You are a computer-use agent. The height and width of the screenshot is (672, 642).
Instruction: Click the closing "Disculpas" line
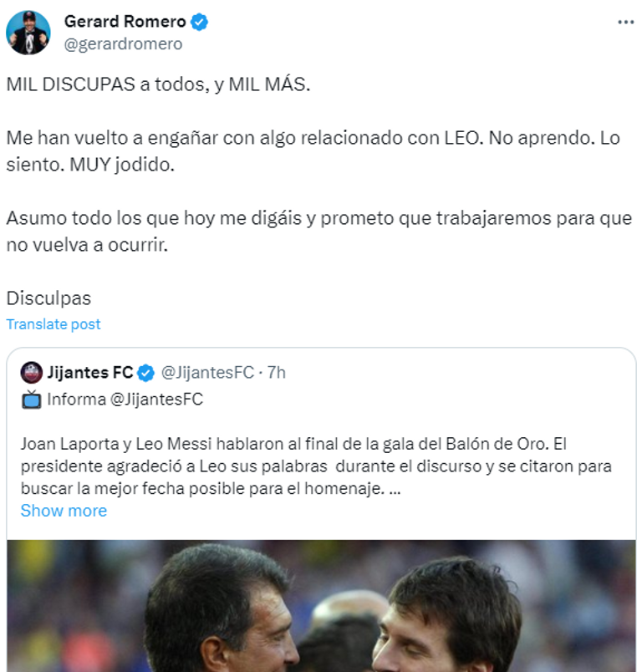[48, 298]
